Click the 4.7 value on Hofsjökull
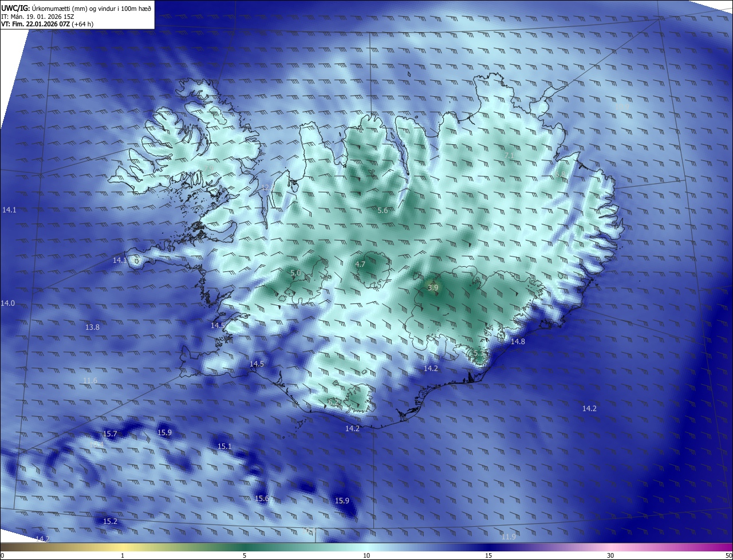The image size is (733, 560). pyautogui.click(x=360, y=265)
